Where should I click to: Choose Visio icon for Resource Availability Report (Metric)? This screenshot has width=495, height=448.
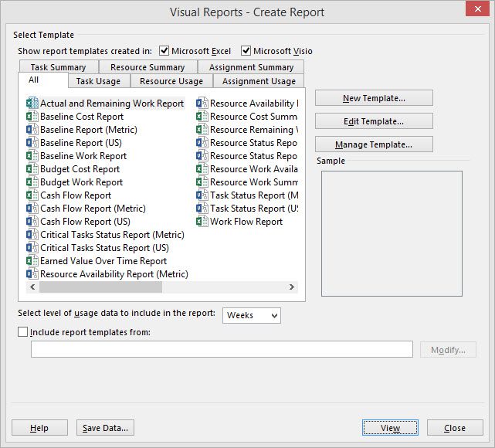coord(32,274)
